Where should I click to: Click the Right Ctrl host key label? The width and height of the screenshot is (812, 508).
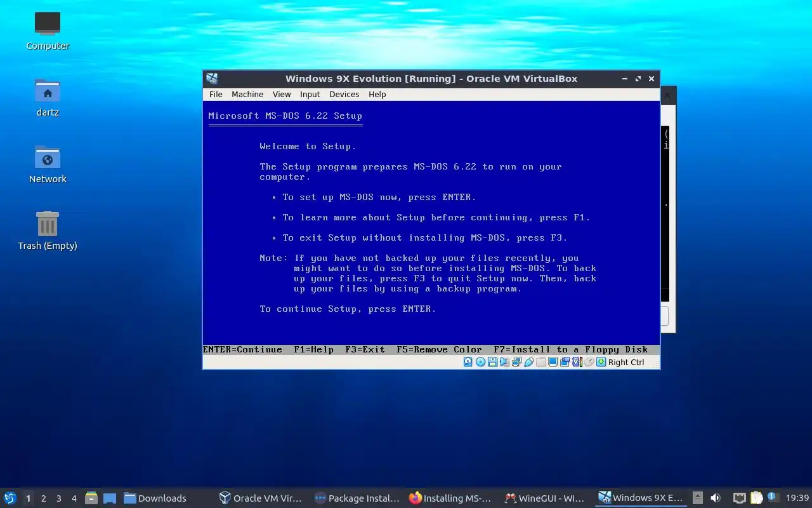click(x=626, y=362)
